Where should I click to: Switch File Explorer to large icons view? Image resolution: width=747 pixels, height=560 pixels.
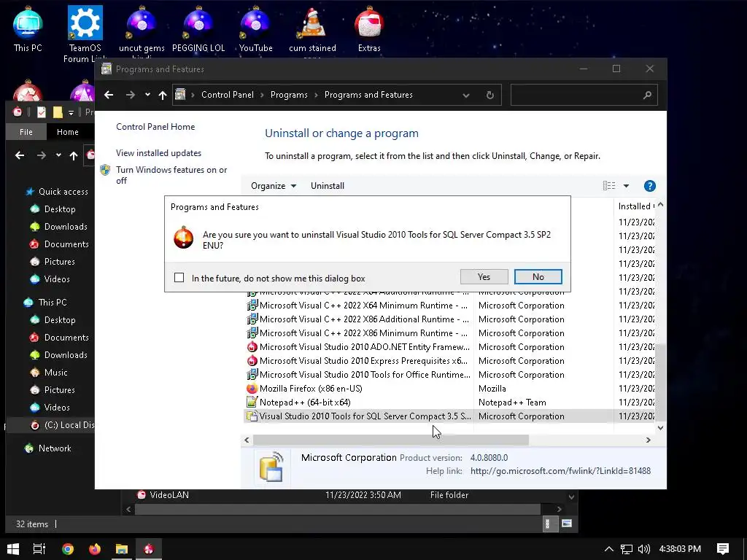566,524
